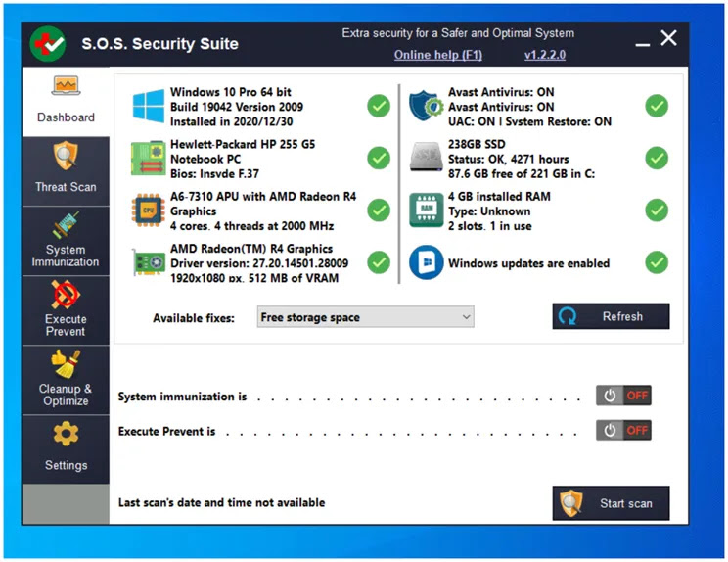Click the graphics card icon

[149, 262]
